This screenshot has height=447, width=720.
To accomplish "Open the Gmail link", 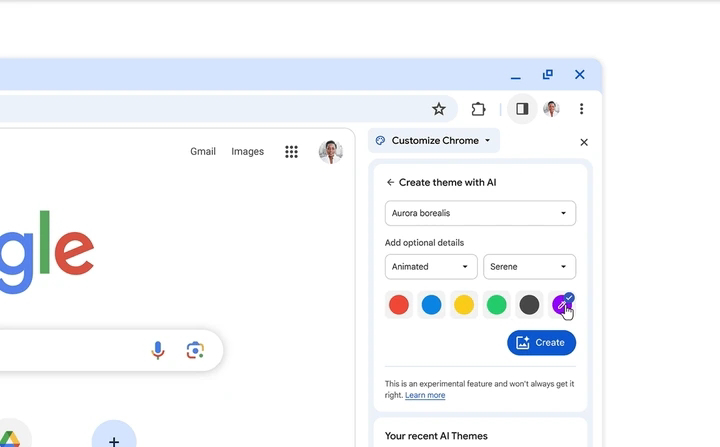I will [x=203, y=152].
